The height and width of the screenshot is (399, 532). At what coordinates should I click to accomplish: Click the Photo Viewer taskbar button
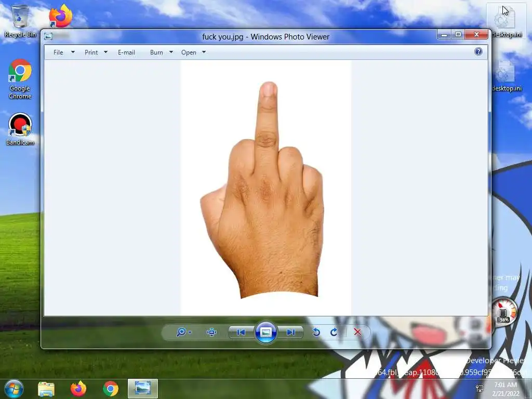coord(143,389)
